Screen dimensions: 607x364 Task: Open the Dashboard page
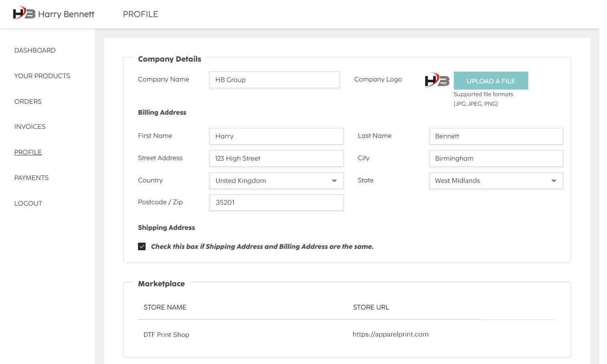click(x=35, y=50)
